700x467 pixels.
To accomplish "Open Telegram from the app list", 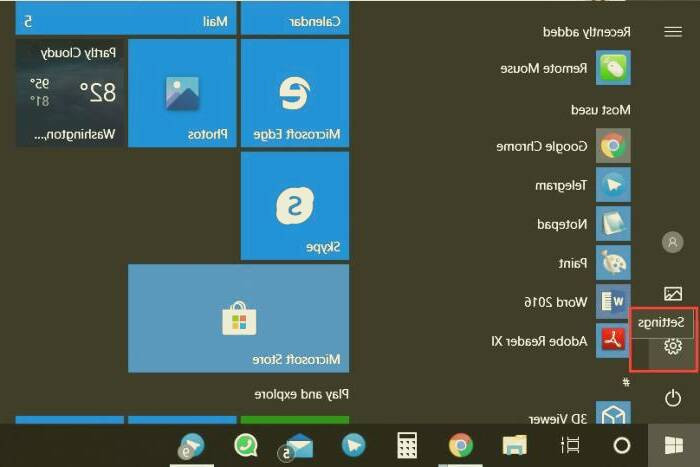I will pos(612,185).
